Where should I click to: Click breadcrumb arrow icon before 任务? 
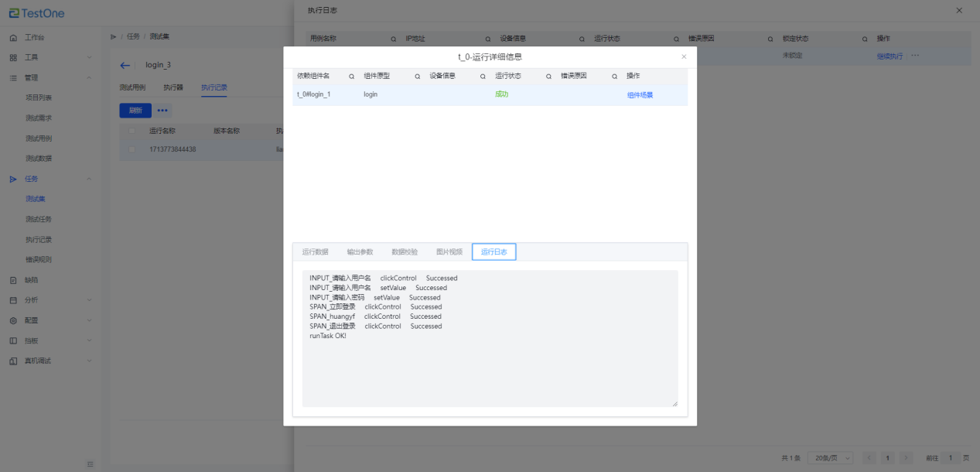pos(114,36)
